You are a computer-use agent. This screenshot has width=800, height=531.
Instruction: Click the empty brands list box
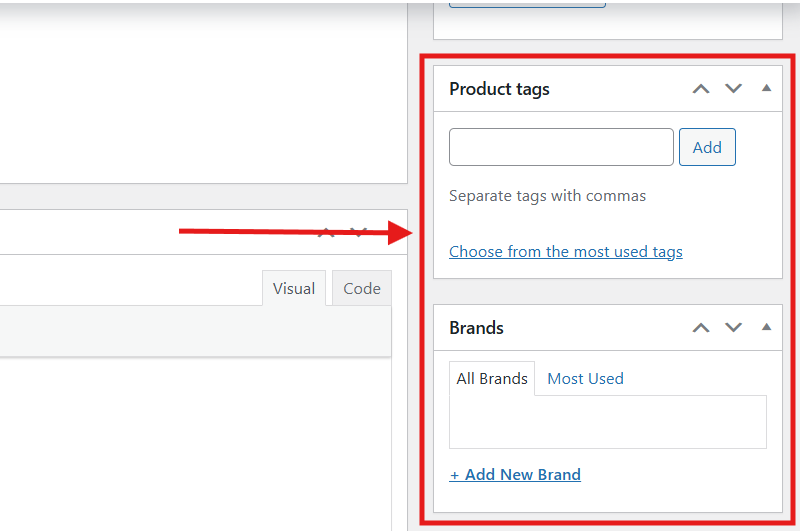pos(608,422)
